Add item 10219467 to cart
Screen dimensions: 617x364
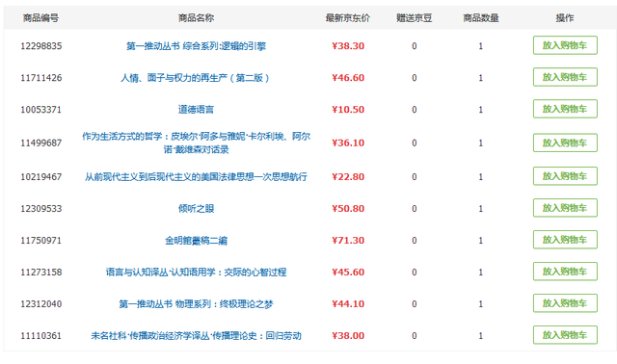click(565, 176)
